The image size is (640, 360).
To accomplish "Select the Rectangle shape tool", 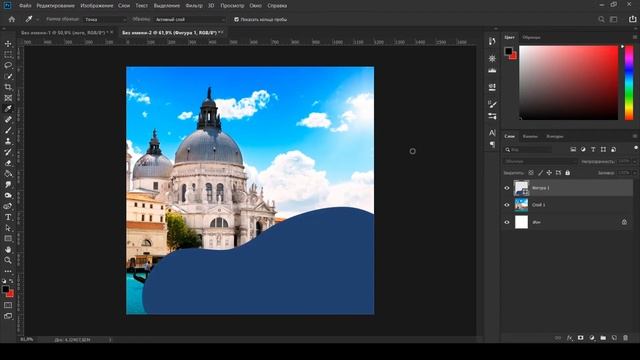I will [8, 239].
